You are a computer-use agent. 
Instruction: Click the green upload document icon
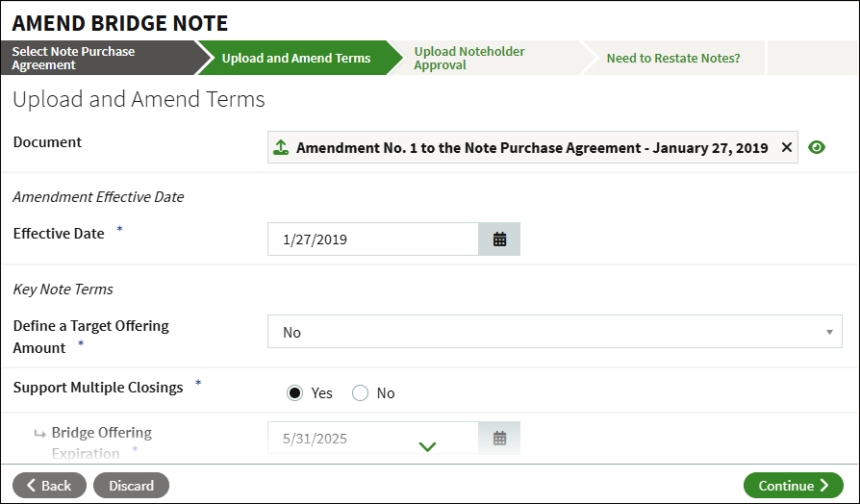click(x=281, y=147)
